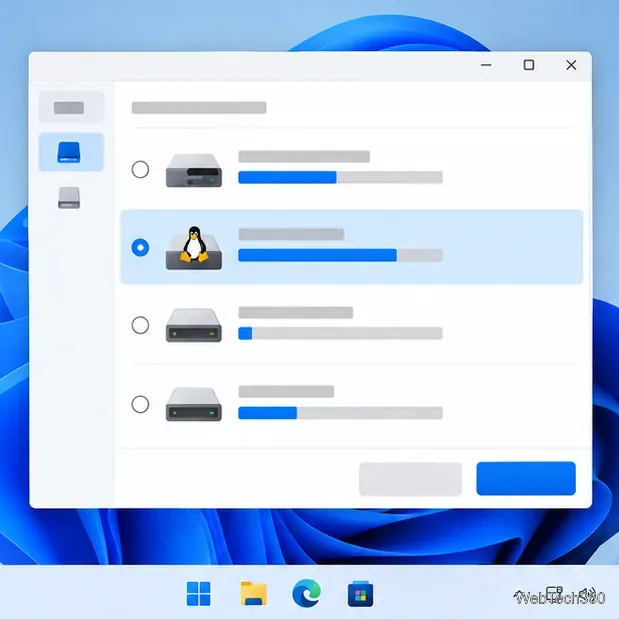Open Microsoft Store from taskbar
This screenshot has width=619, height=619.
point(360,593)
